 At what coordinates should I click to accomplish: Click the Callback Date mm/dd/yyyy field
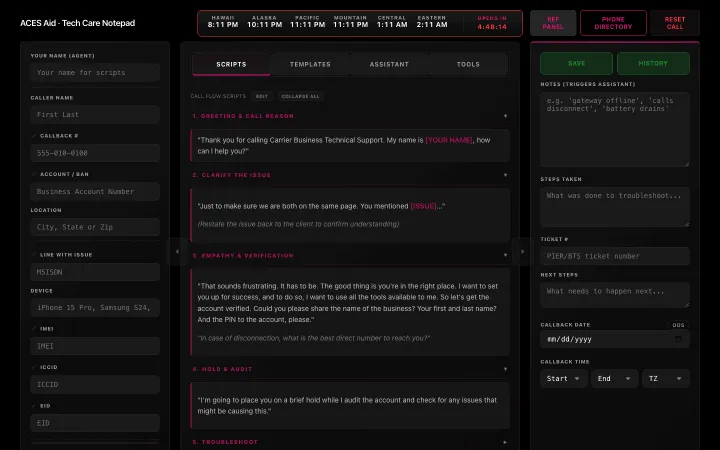click(x=615, y=339)
